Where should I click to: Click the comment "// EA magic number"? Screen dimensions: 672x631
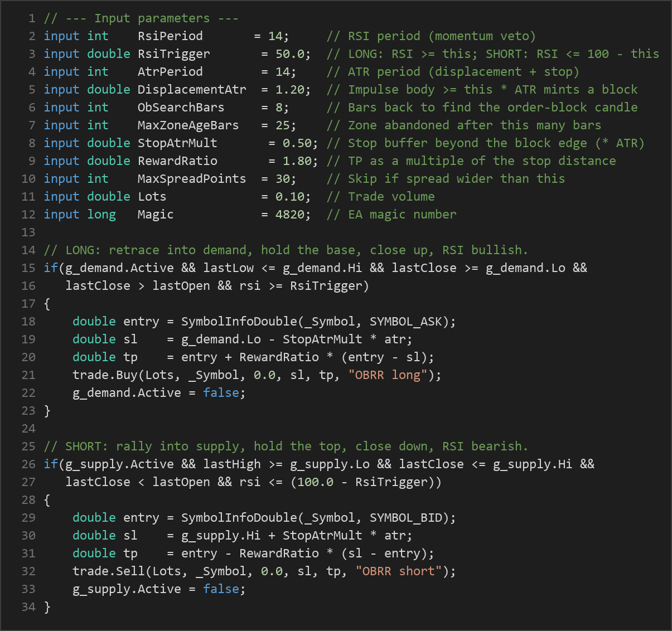point(391,215)
